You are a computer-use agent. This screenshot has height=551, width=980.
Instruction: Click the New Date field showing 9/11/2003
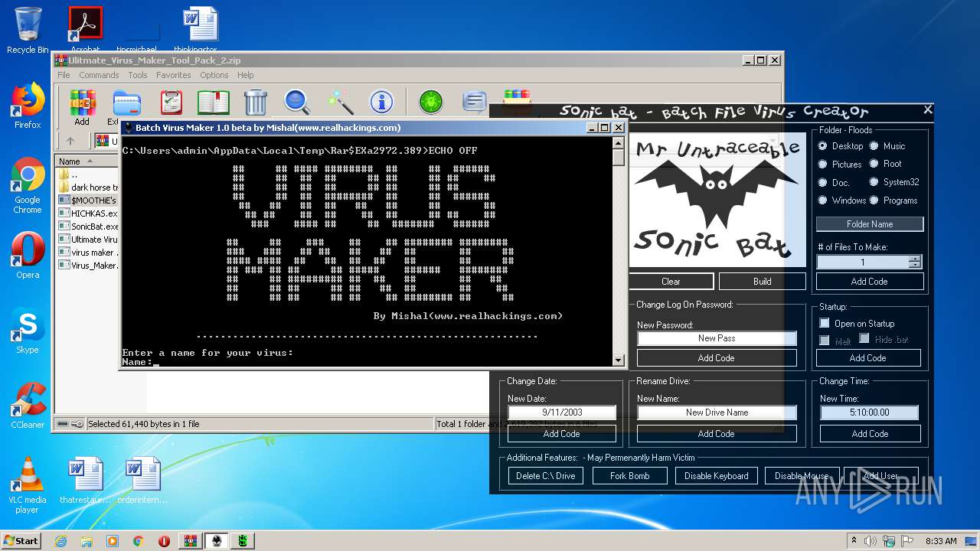(562, 412)
